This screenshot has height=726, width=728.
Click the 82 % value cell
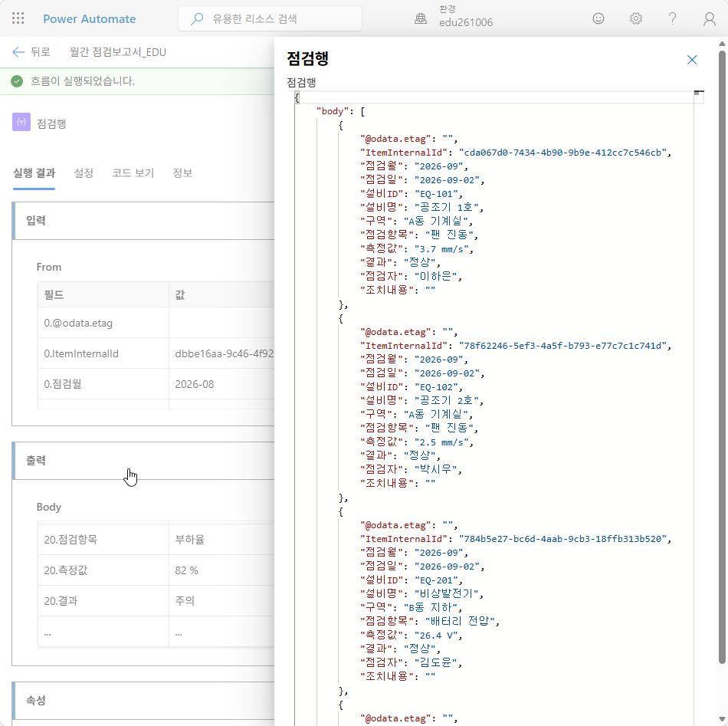coord(222,570)
